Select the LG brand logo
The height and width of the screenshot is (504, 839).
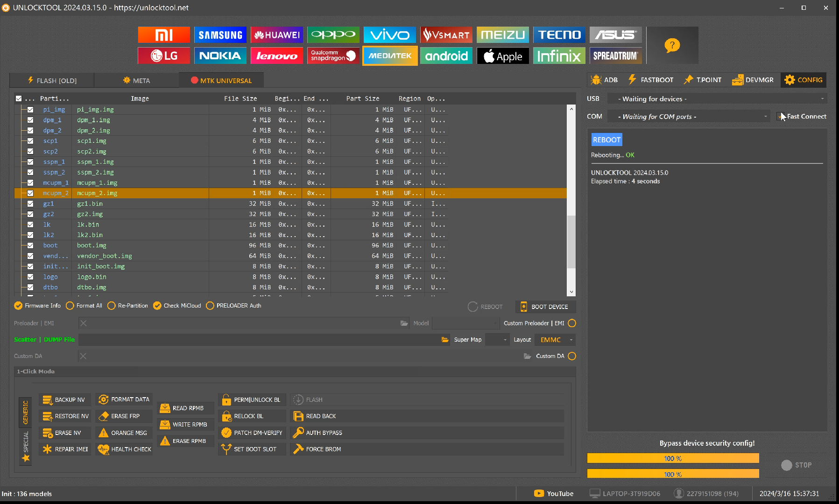[164, 56]
